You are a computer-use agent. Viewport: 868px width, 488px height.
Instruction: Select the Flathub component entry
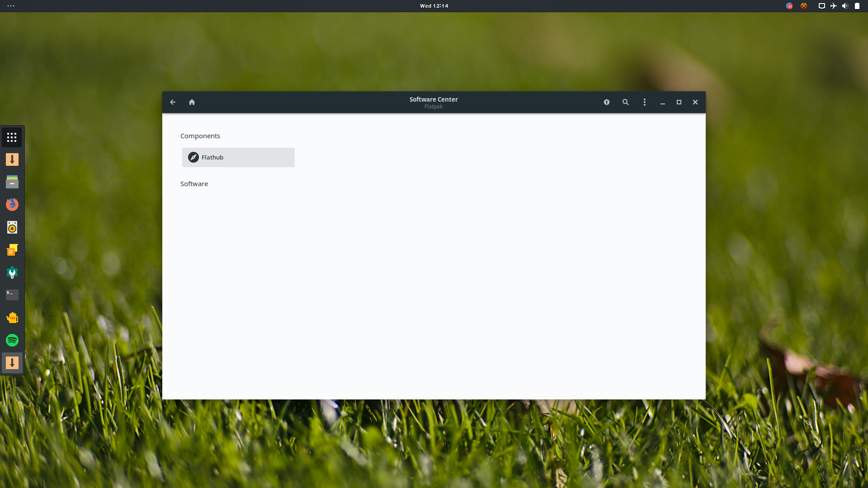click(238, 157)
